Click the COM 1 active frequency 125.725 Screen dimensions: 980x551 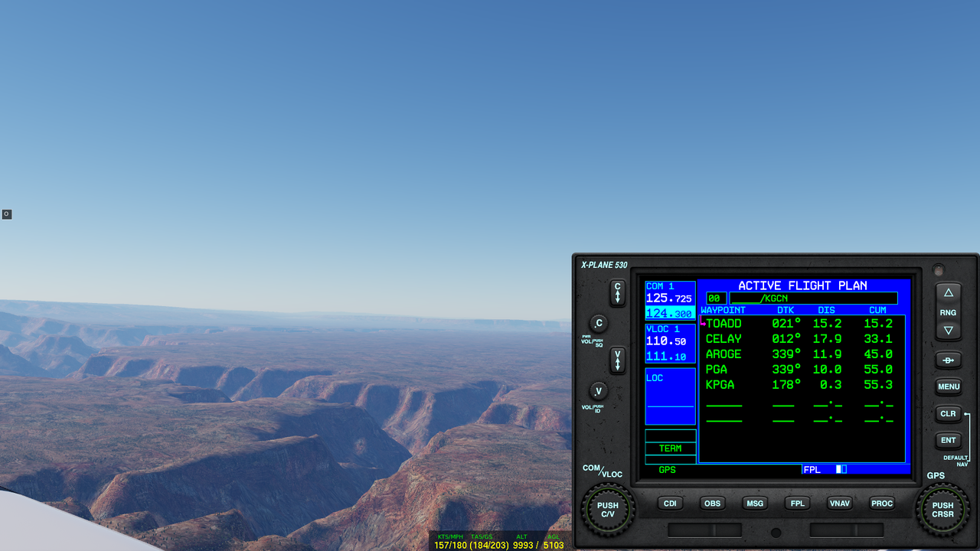pos(669,298)
